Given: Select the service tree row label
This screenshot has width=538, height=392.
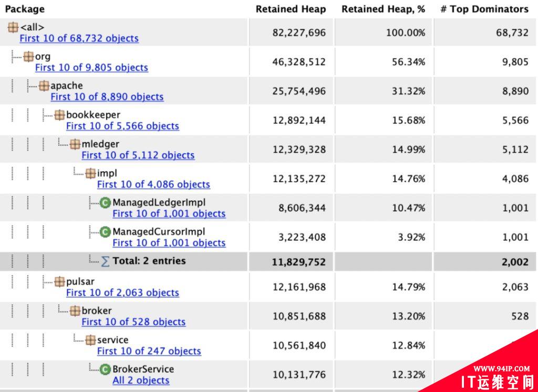Looking at the screenshot, I should pyautogui.click(x=112, y=340).
